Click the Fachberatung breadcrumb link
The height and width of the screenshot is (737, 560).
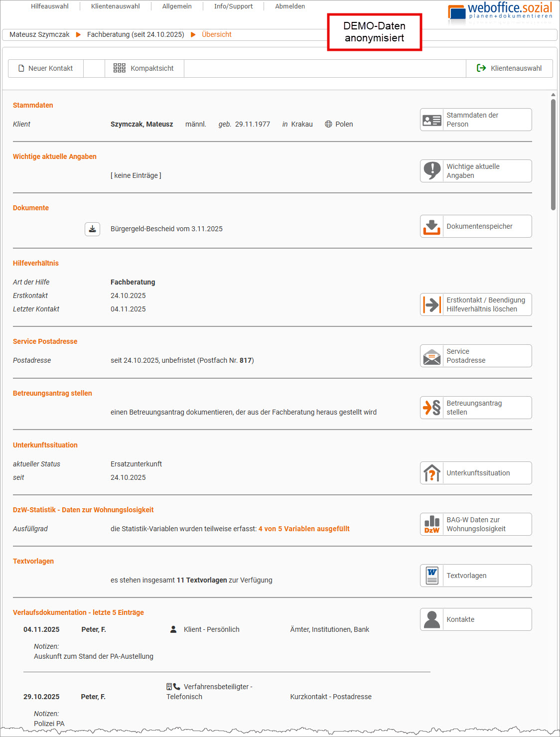click(136, 34)
